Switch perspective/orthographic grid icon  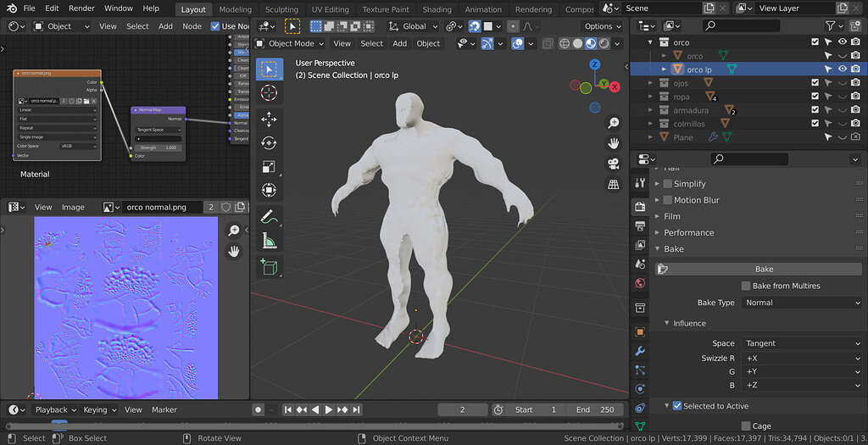pyautogui.click(x=614, y=184)
